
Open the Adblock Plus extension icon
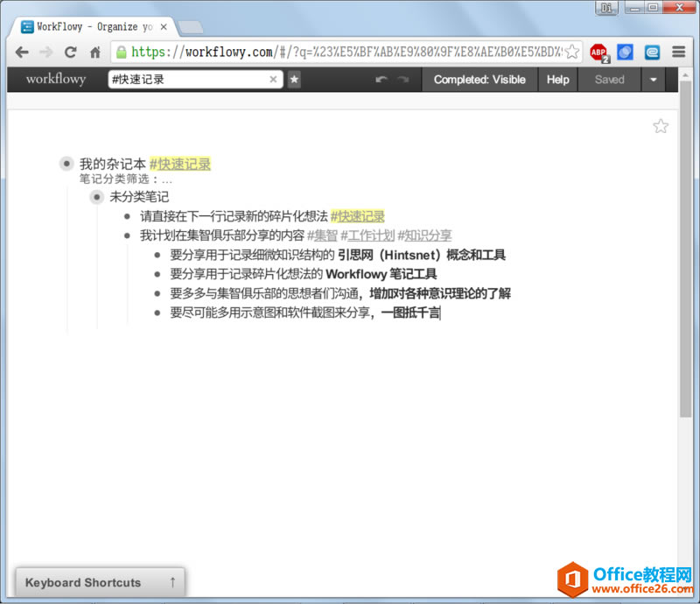(x=599, y=53)
